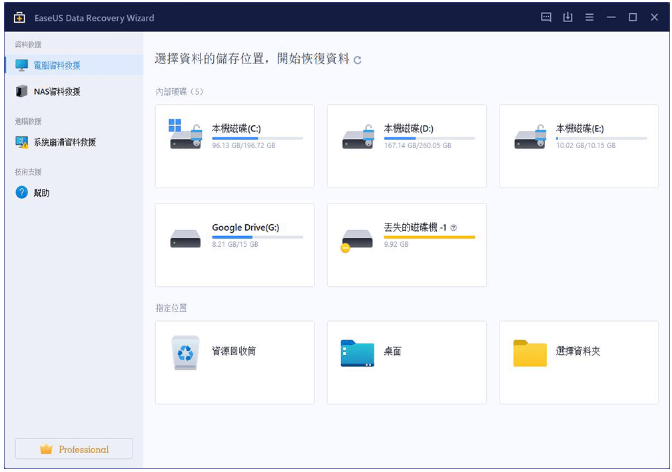Click the help icon next to 丟失的磁碟機 -1
Screen dimensions: 672x472
454,228
